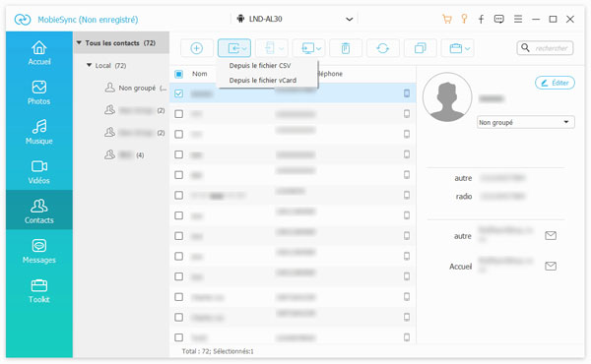
Task: Click the mail icon beside Accueil email
Action: pyautogui.click(x=551, y=267)
